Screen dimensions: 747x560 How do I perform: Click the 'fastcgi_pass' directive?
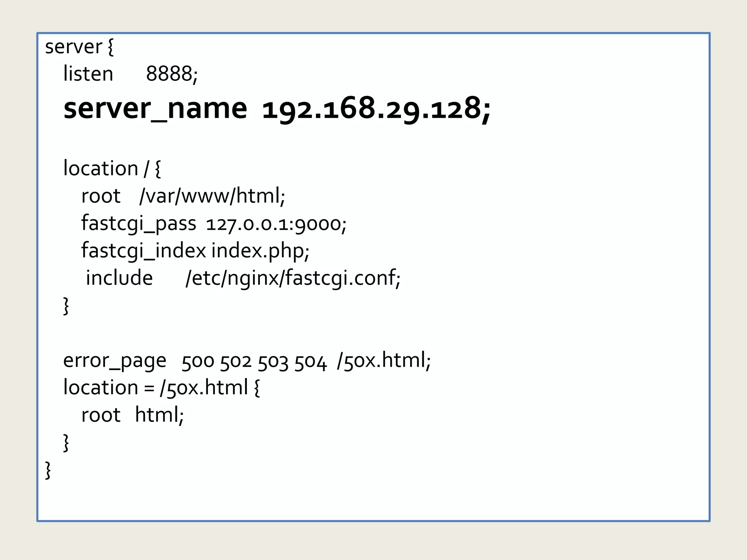139,223
